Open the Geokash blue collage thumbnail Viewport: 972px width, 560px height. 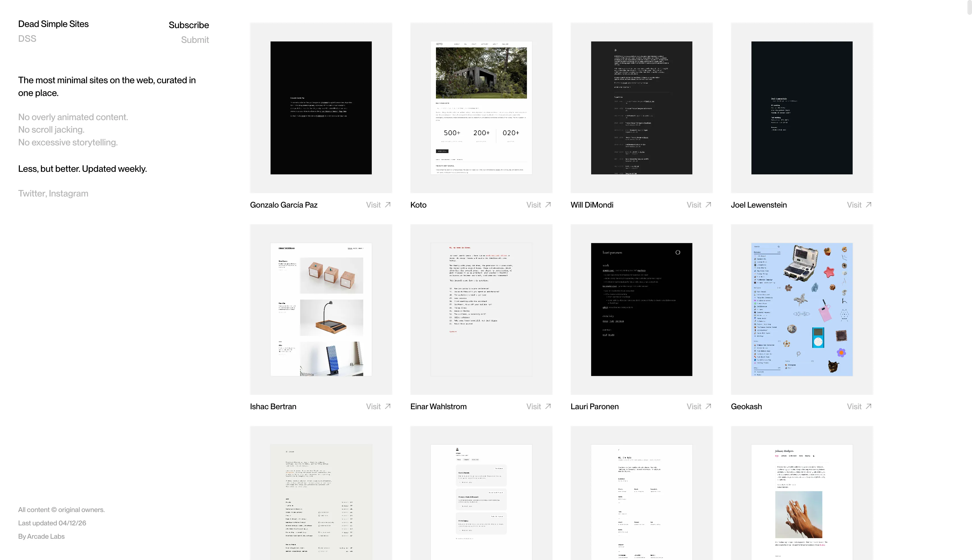click(801, 309)
